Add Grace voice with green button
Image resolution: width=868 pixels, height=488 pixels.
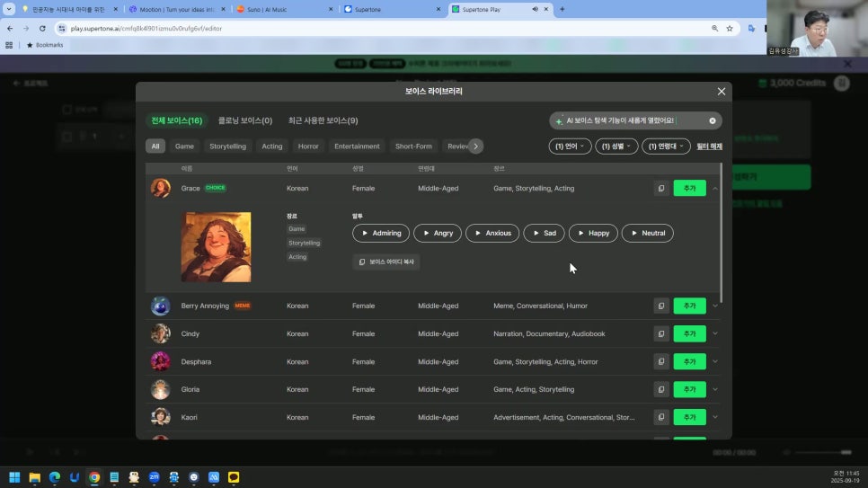[689, 189]
